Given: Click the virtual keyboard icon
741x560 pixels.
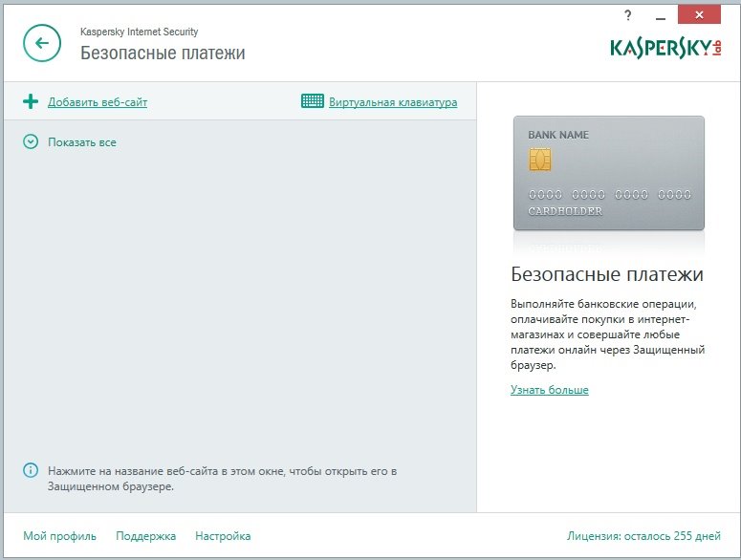Looking at the screenshot, I should pyautogui.click(x=312, y=101).
